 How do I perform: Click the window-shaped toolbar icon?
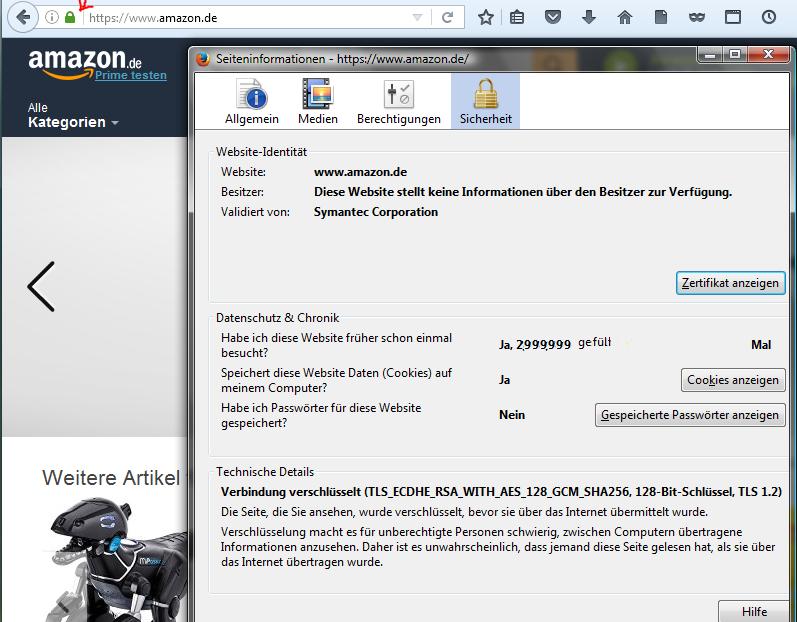click(x=732, y=18)
